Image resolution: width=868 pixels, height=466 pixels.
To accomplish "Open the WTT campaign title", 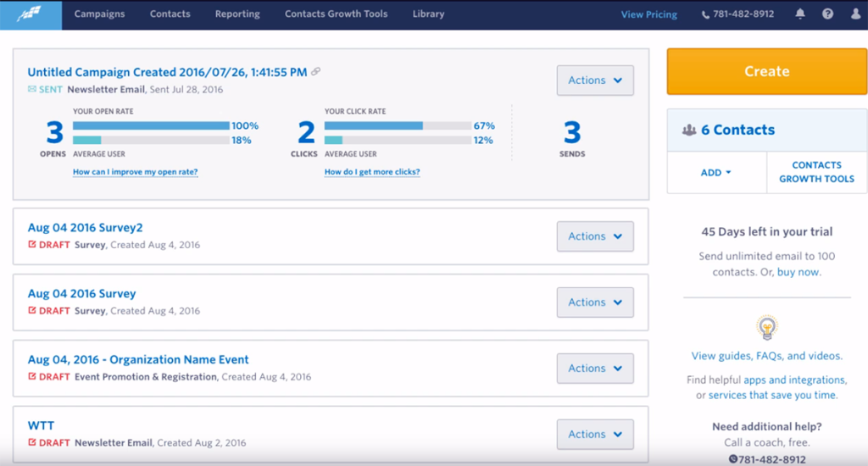I will click(x=41, y=425).
